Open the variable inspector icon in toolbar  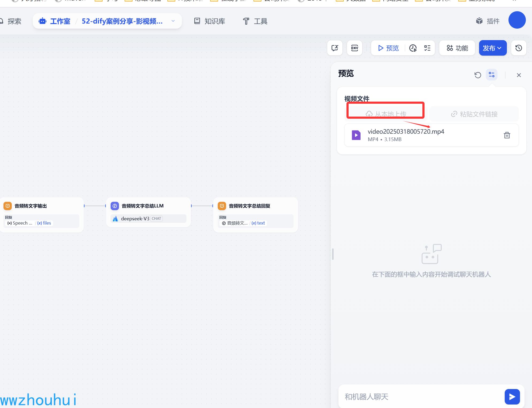335,48
